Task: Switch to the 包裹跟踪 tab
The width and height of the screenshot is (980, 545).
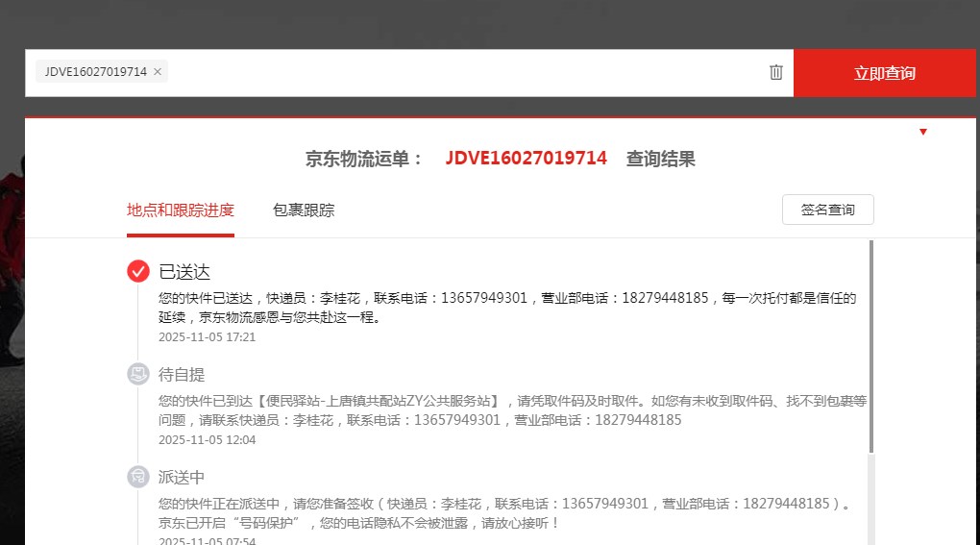Action: pyautogui.click(x=304, y=211)
